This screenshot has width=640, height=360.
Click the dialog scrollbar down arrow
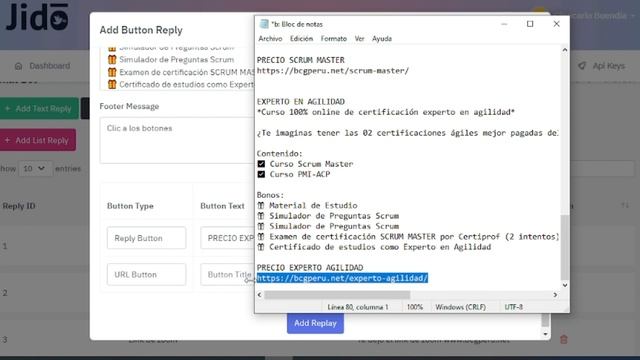546,334
